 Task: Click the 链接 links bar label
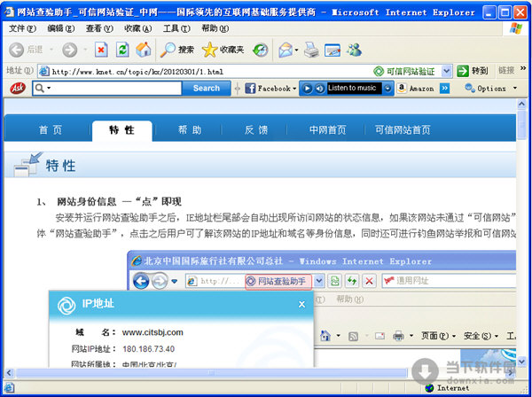506,71
